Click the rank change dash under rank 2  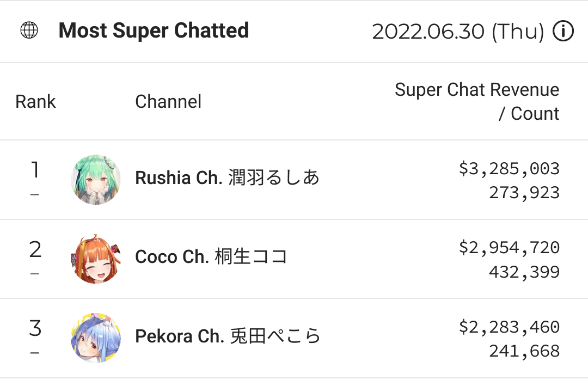35,273
